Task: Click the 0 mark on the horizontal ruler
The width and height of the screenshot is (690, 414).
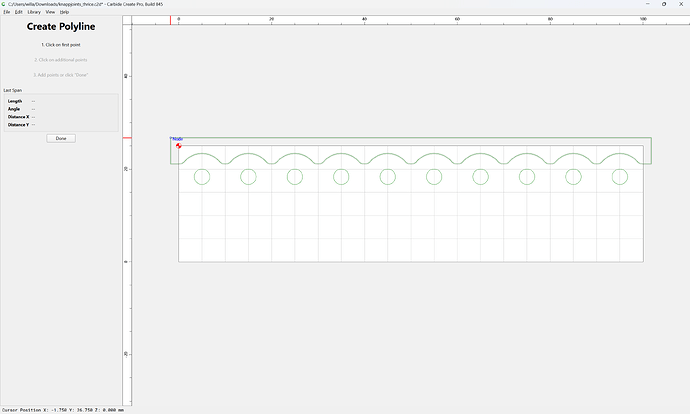Action: [x=179, y=19]
